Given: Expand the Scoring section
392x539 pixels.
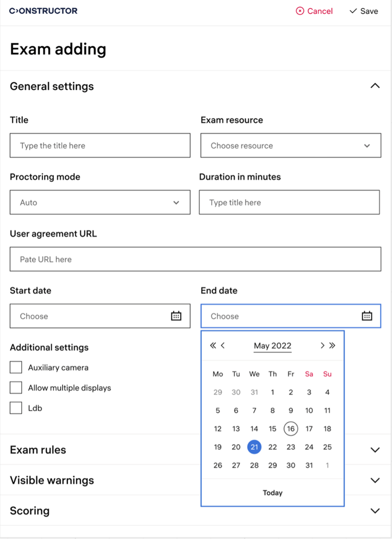Looking at the screenshot, I should coord(375,511).
